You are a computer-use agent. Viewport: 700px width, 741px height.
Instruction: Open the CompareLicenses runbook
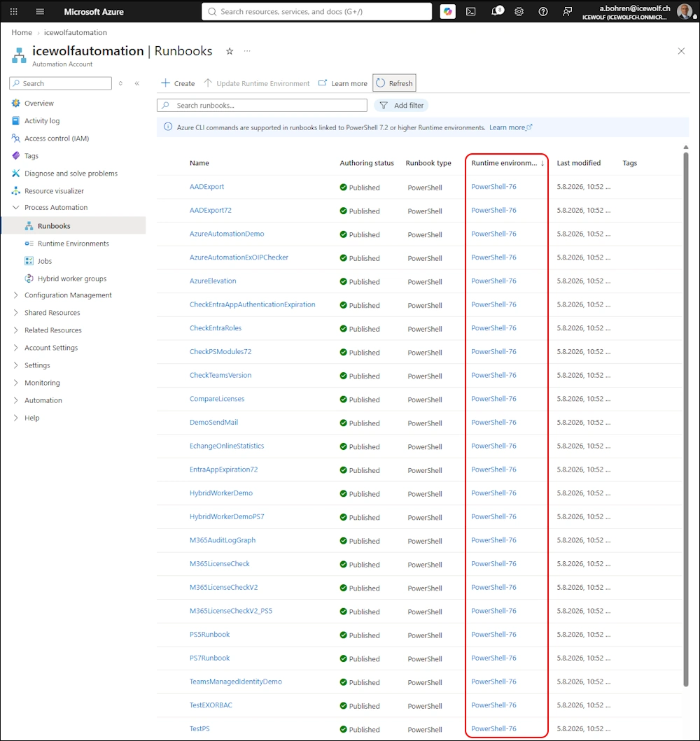[217, 399]
